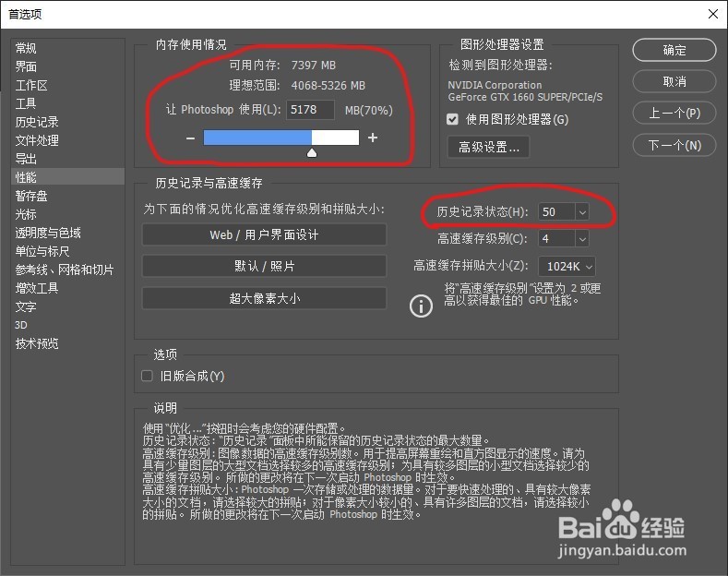Select 工作区 category
This screenshot has height=576, width=728.
pos(67,85)
